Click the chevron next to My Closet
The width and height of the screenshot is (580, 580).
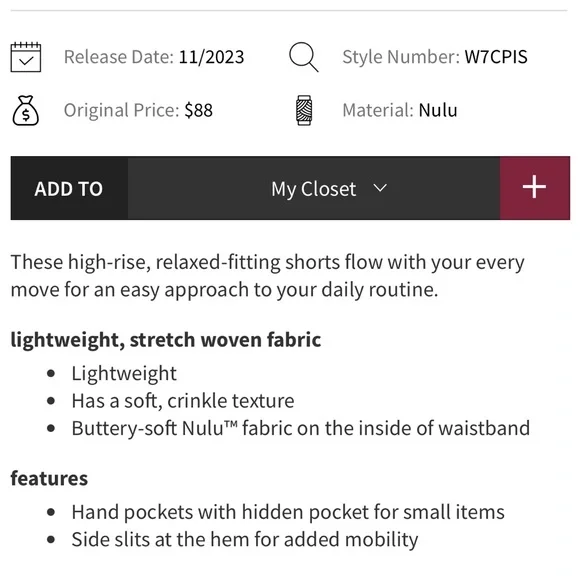pyautogui.click(x=380, y=188)
